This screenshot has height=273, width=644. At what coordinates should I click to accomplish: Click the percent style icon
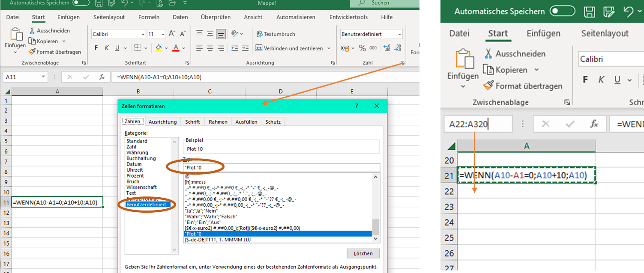pos(362,48)
